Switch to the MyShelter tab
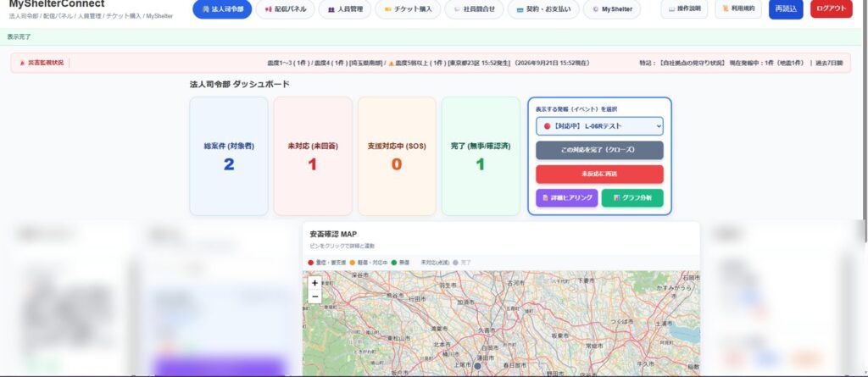868x377 pixels. click(612, 8)
